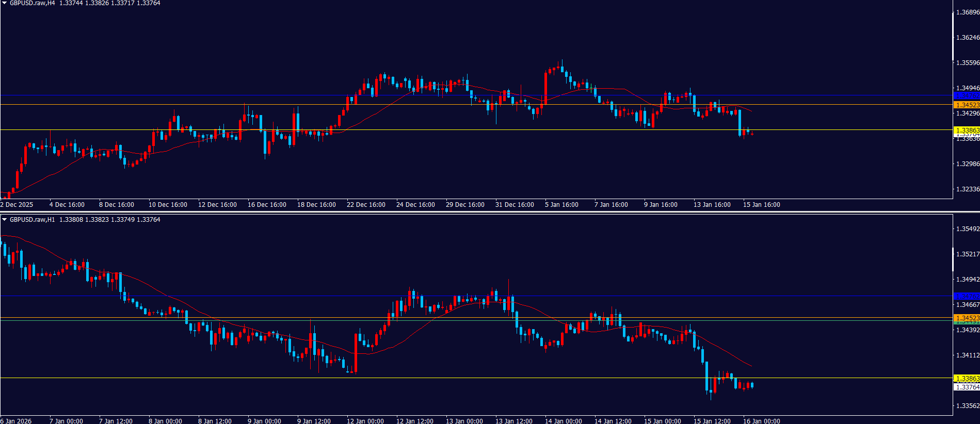Screen dimensions: 980x424
Task: Select orange 1.34523 price tag on H1 chart
Action: click(967, 318)
